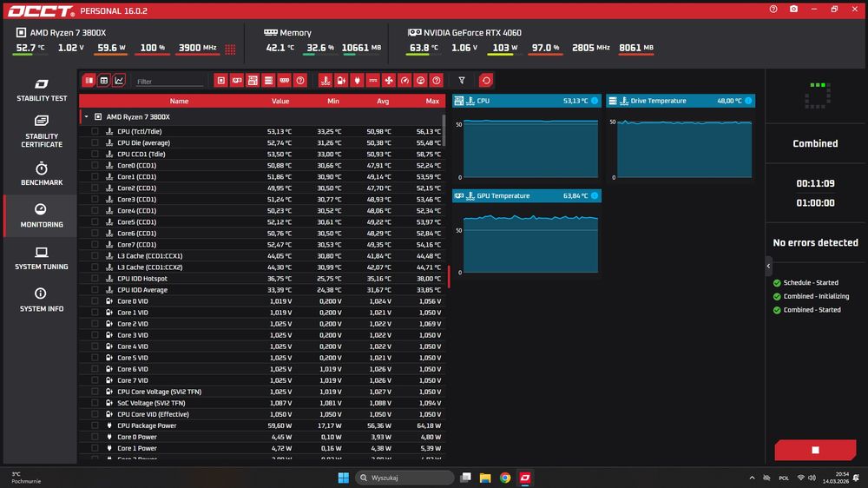Switch to graph-only view
The image size is (868, 488).
coord(118,81)
